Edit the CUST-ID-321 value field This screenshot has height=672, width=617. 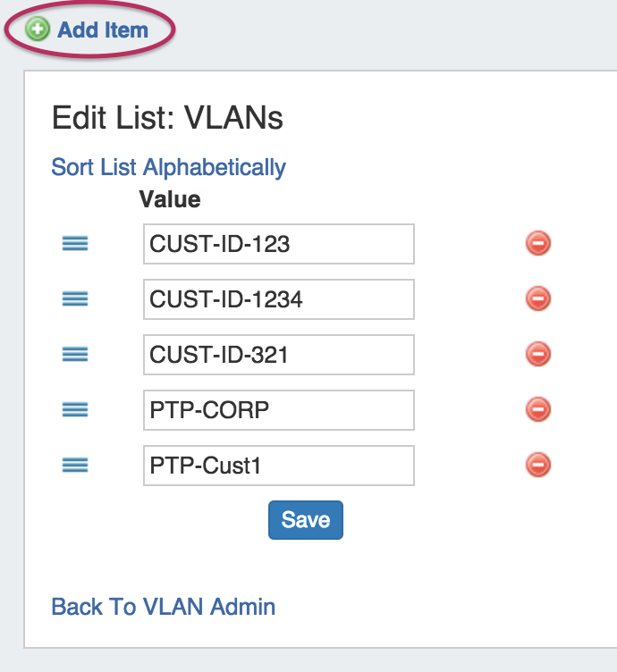pos(278,355)
